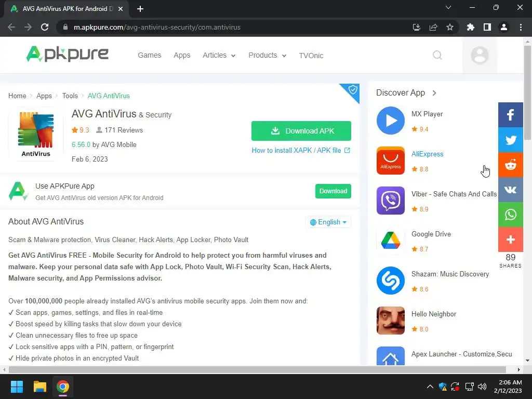Click the blue verified shield badge
This screenshot has height=399, width=532.
point(352,90)
